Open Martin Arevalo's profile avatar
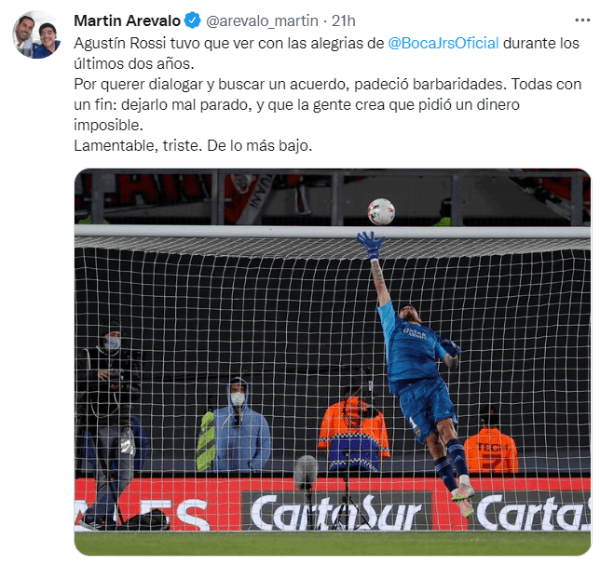 tap(37, 35)
